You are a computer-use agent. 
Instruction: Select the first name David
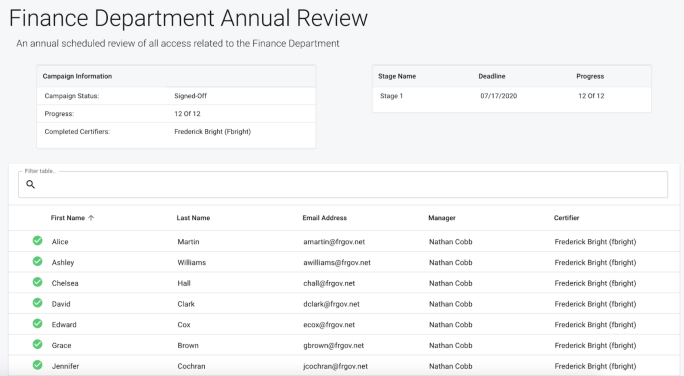pyautogui.click(x=61, y=304)
